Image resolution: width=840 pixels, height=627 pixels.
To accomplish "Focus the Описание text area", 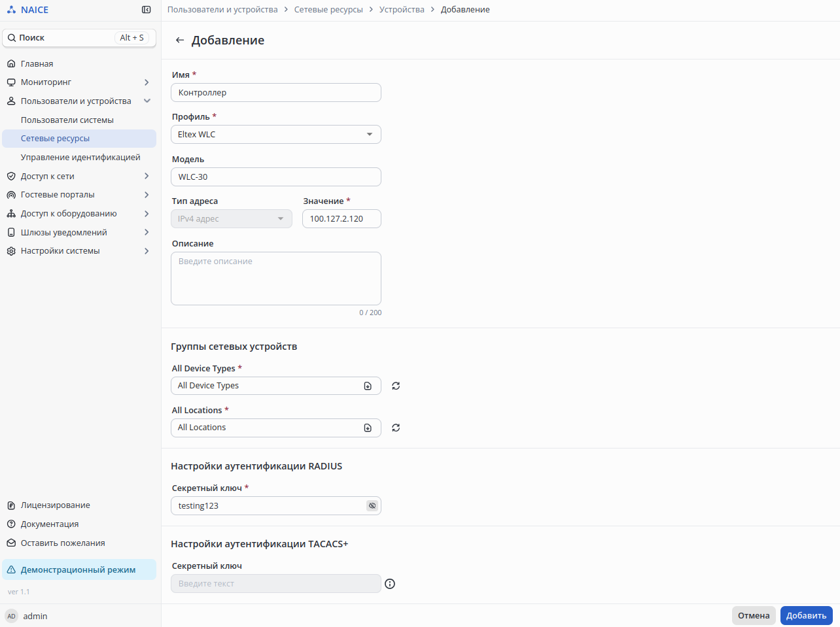I will point(275,279).
